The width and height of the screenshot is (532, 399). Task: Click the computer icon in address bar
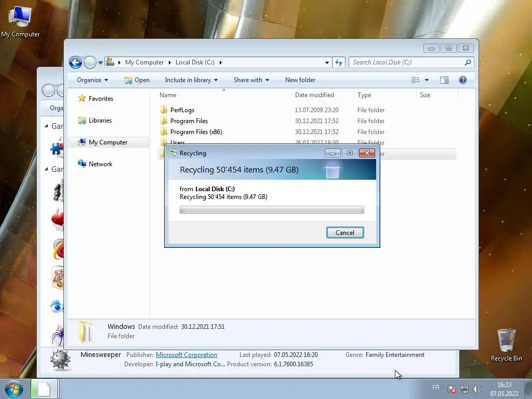(110, 62)
